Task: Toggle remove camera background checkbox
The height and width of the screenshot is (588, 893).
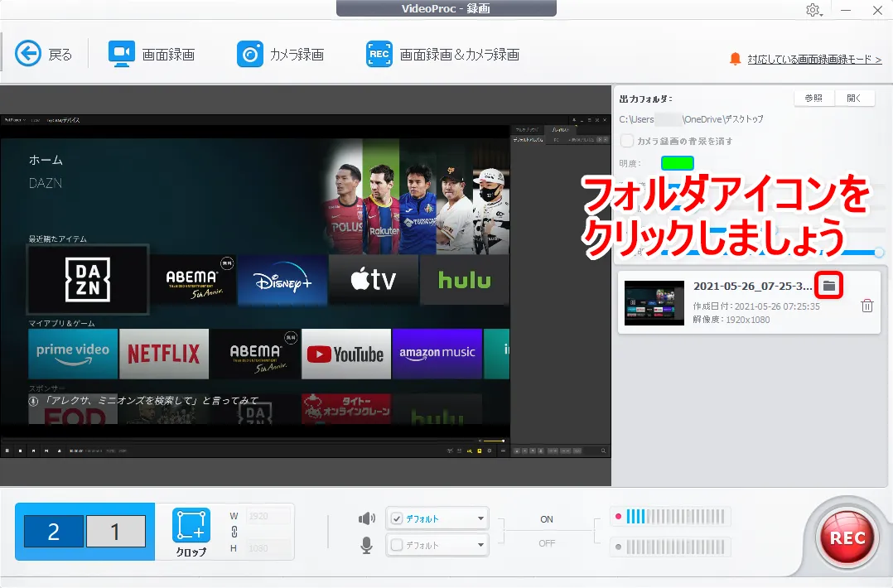Action: point(627,141)
